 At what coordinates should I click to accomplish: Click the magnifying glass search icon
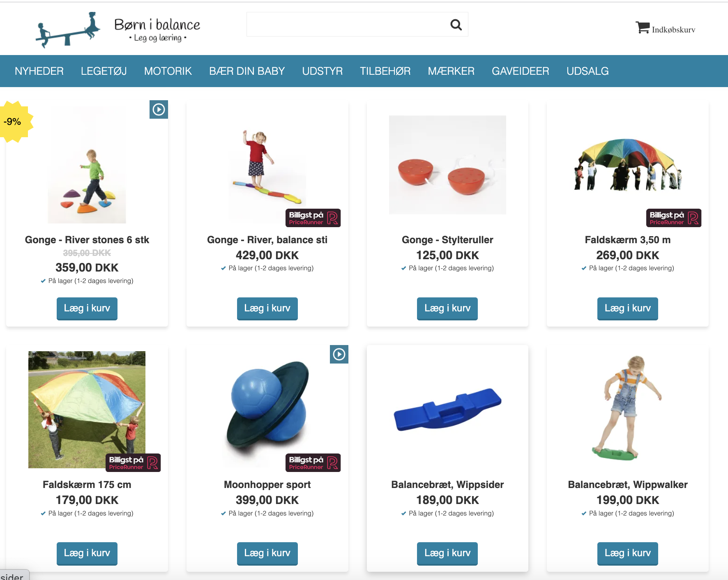(456, 25)
